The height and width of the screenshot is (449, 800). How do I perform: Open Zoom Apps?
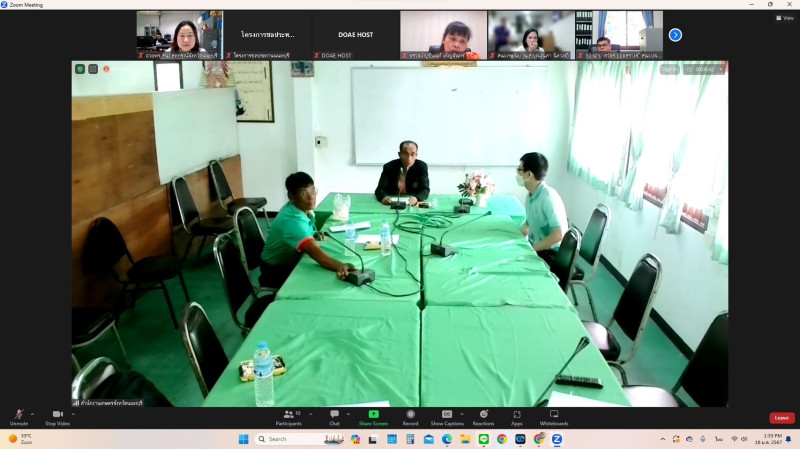pyautogui.click(x=517, y=415)
